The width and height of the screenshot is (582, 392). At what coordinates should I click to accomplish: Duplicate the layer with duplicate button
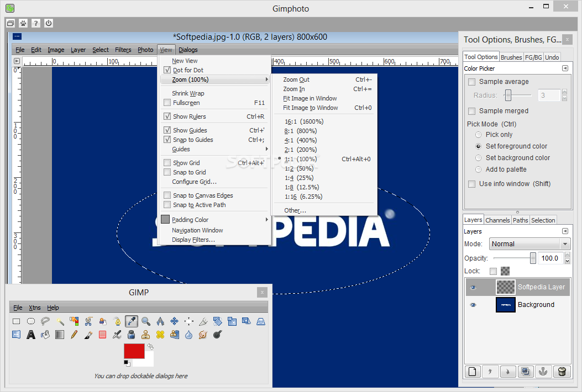[x=526, y=371]
